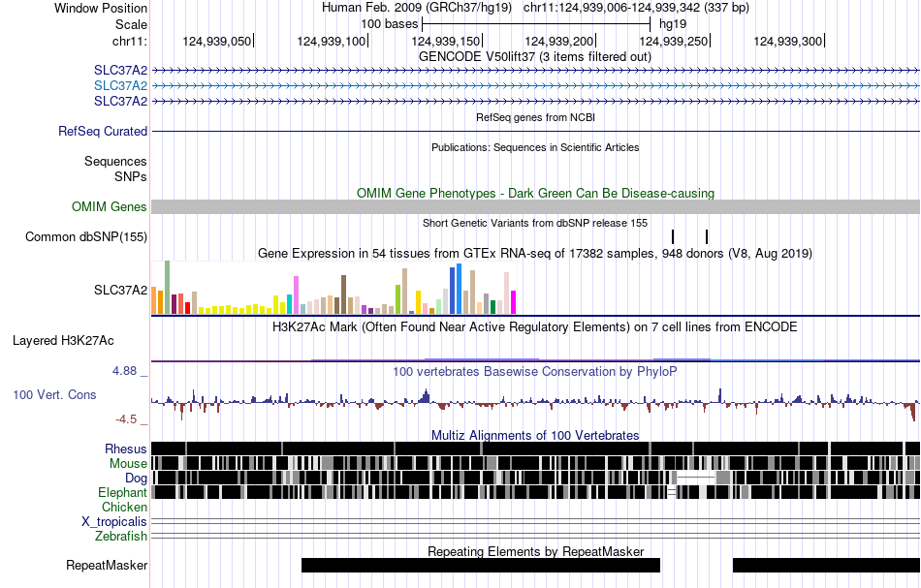Click the 124,939,300 ruler coordinate
The height and width of the screenshot is (588, 921).
pos(788,41)
